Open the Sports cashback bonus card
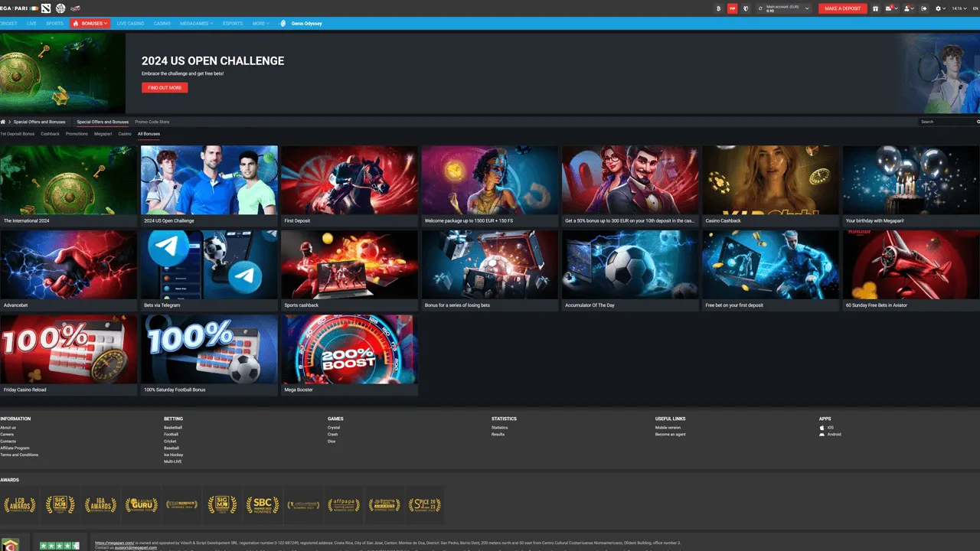Screen dimensions: 980x551 [x=349, y=271]
